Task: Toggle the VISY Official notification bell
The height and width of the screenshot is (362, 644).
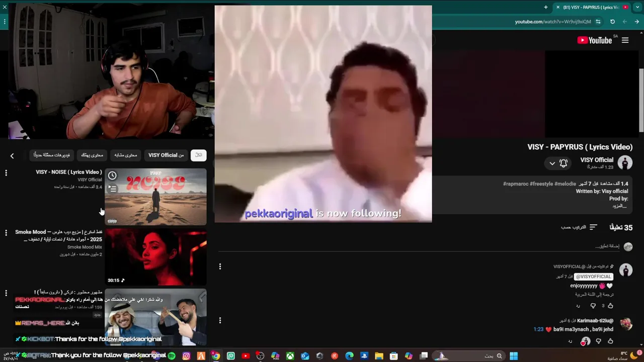Action: (x=563, y=163)
